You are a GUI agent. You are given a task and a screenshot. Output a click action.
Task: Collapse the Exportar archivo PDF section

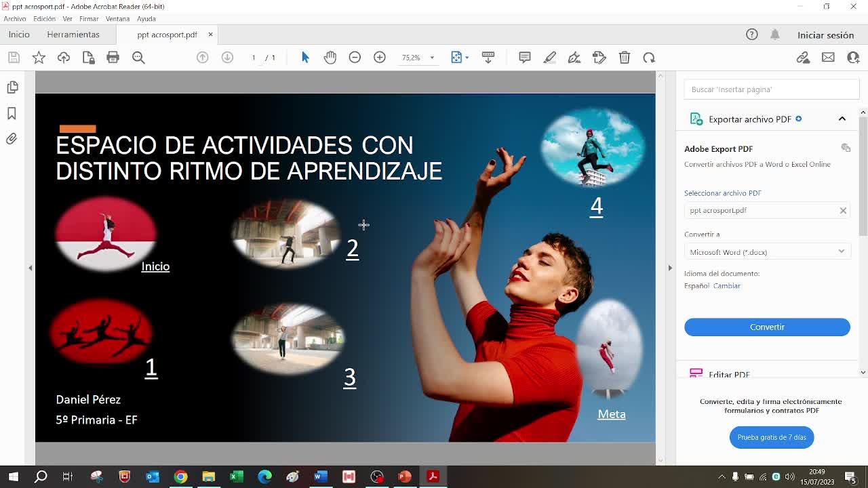click(x=842, y=119)
